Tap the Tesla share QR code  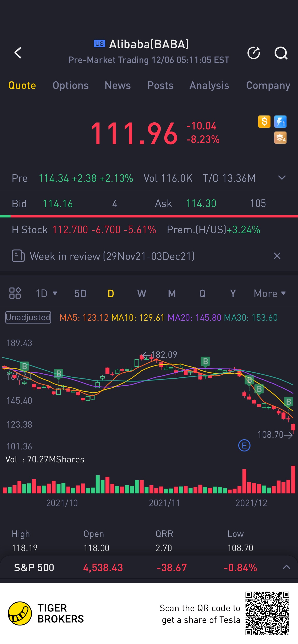(x=267, y=613)
